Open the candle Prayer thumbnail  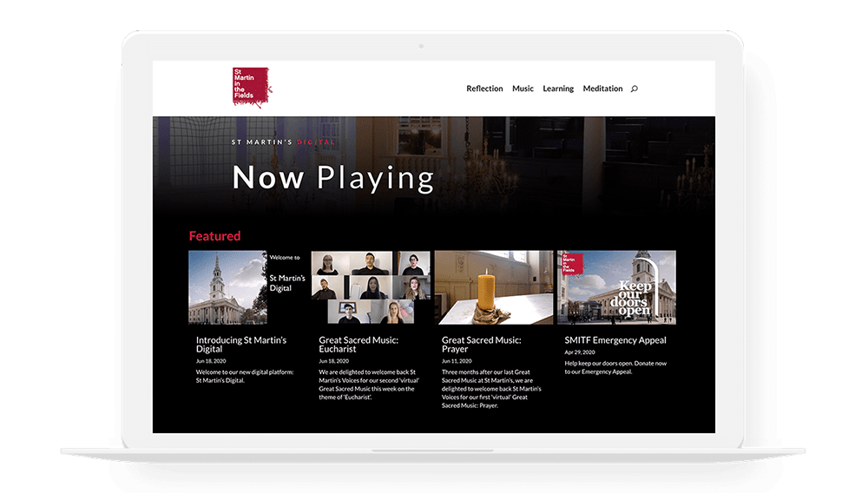(494, 287)
